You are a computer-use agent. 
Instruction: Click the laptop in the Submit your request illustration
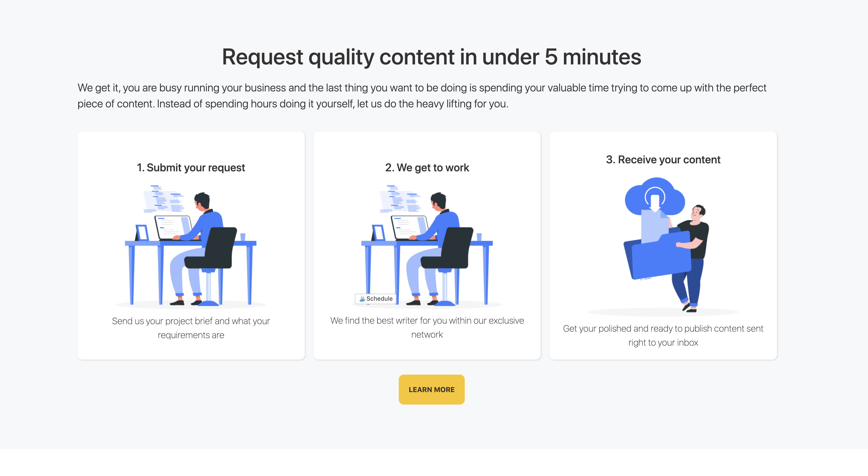pyautogui.click(x=173, y=228)
